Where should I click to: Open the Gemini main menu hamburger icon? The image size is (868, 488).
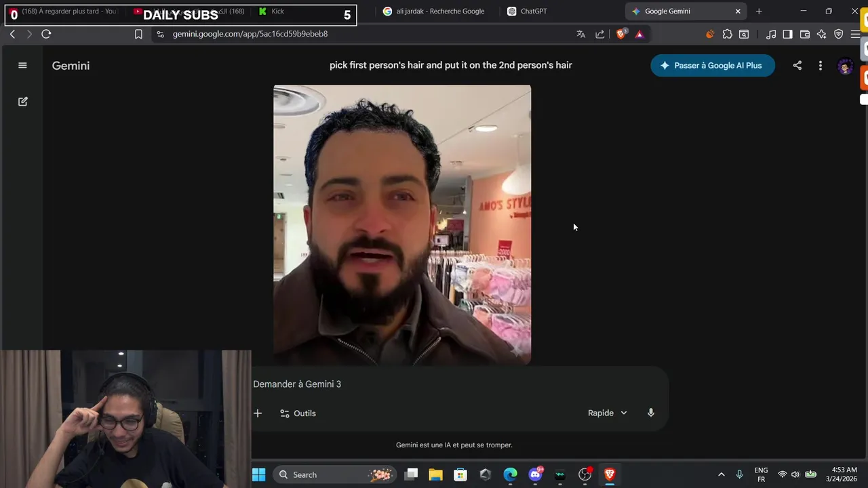tap(22, 65)
